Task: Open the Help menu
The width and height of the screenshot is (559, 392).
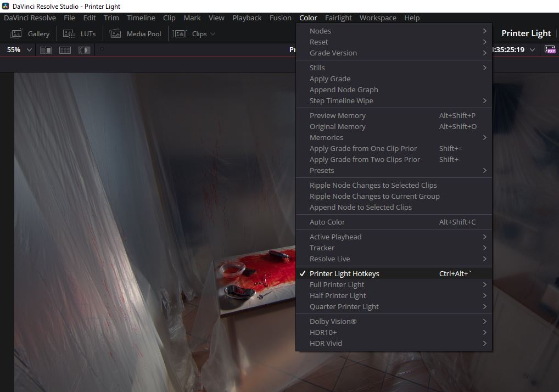Action: (412, 18)
